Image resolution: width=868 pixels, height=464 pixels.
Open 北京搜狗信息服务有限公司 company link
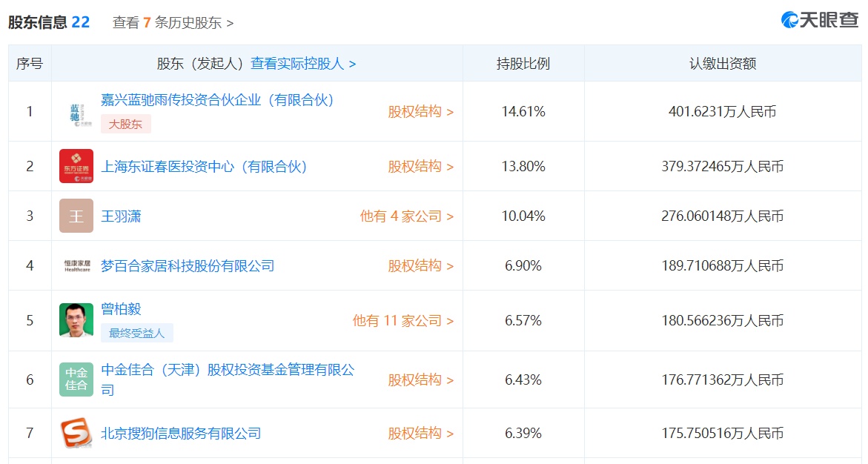pyautogui.click(x=181, y=433)
